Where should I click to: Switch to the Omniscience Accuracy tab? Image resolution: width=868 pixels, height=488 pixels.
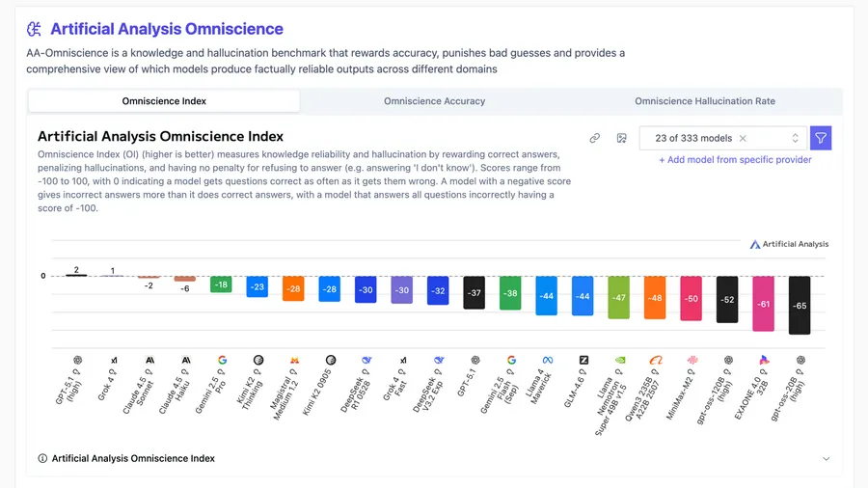(x=434, y=101)
